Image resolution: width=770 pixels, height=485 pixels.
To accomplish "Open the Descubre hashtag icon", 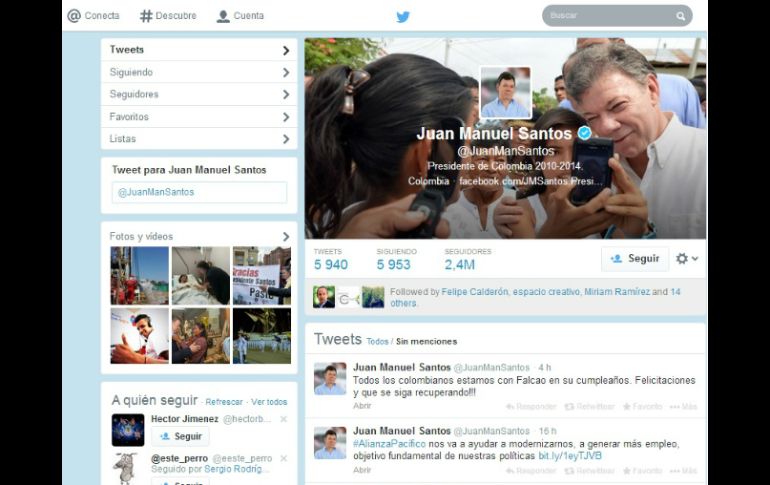I will click(146, 16).
